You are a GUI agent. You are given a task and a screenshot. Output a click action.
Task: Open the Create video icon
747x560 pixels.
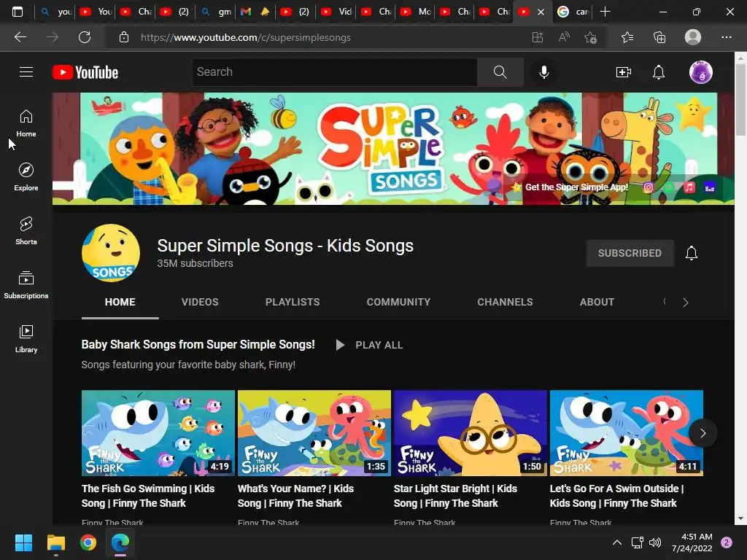click(623, 72)
